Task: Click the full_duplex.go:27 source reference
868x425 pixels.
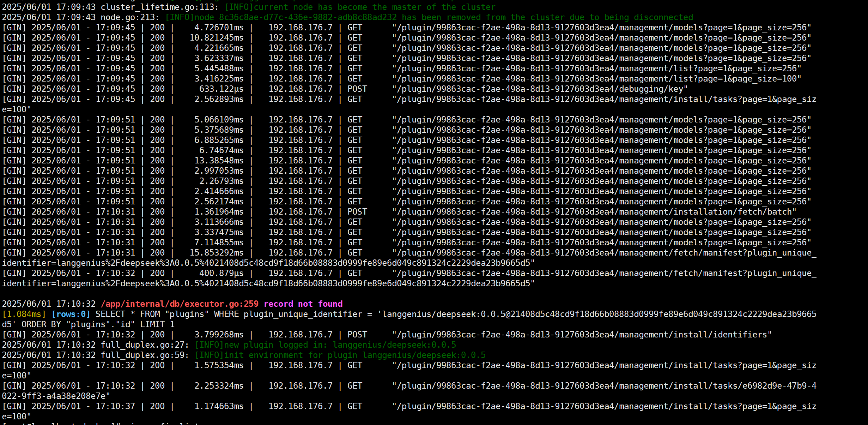Action: pyautogui.click(x=145, y=345)
